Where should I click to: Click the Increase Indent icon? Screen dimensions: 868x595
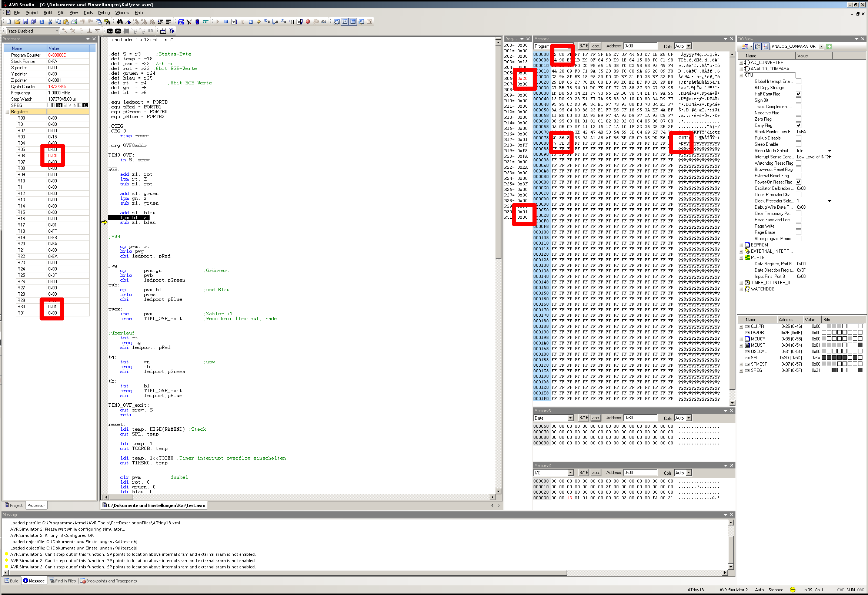161,22
